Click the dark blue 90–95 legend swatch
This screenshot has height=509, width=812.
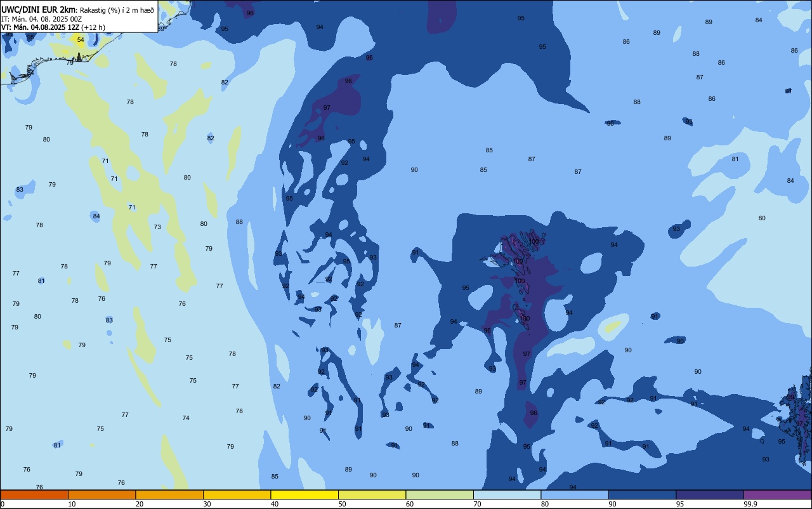coord(643,494)
